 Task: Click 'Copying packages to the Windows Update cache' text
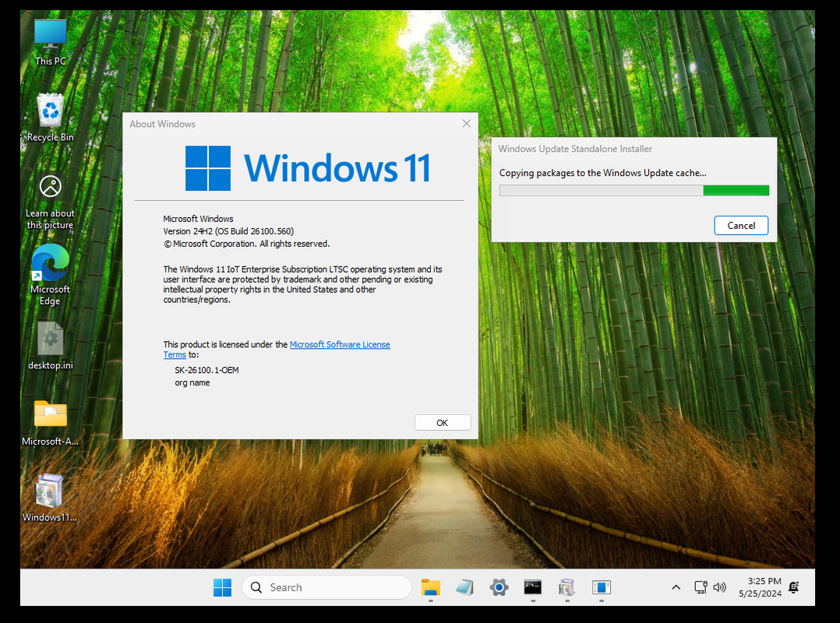(x=602, y=173)
